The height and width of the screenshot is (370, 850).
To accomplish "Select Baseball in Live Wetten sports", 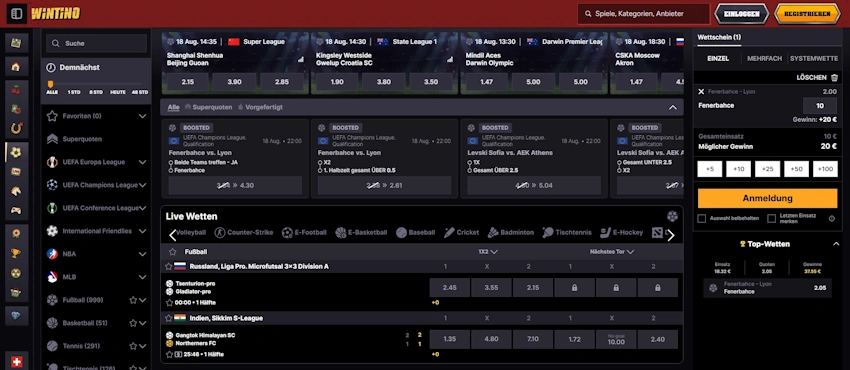I will (416, 232).
